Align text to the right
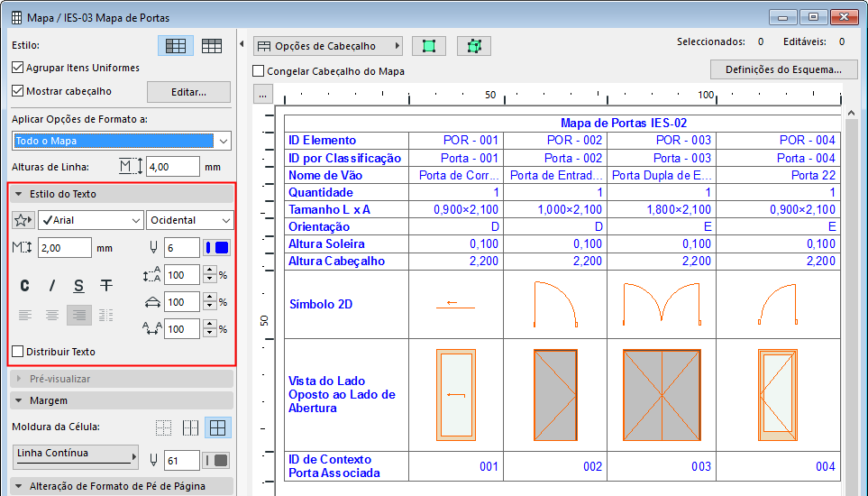Image resolution: width=868 pixels, height=496 pixels. 79,315
